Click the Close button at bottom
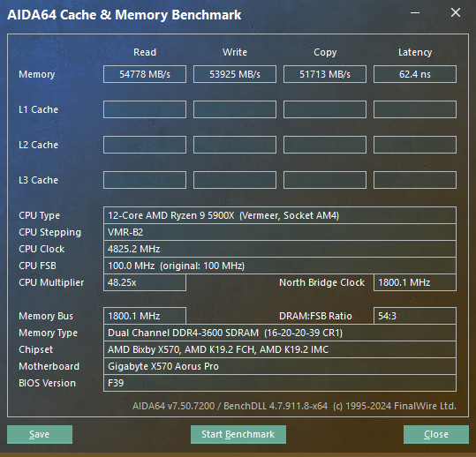476x457 pixels. pyautogui.click(x=436, y=434)
